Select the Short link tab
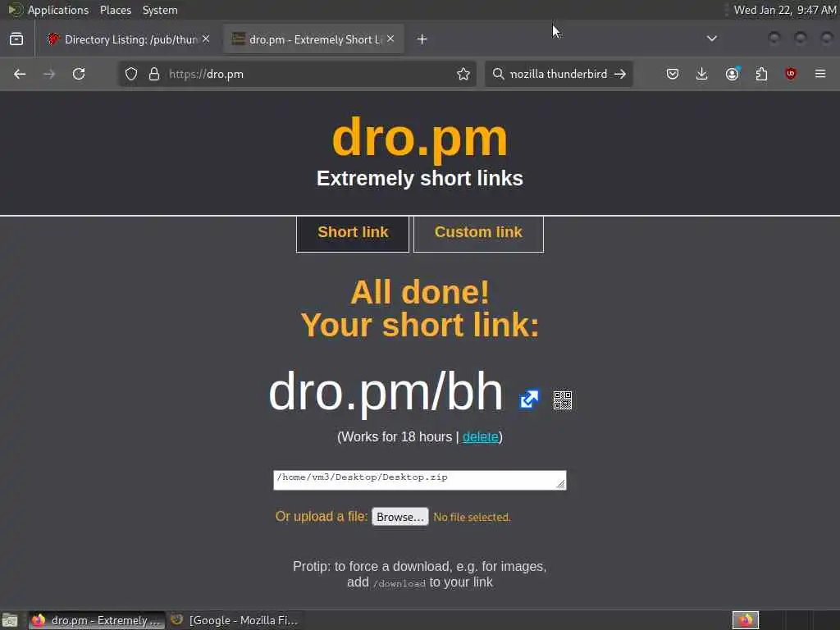 tap(353, 234)
